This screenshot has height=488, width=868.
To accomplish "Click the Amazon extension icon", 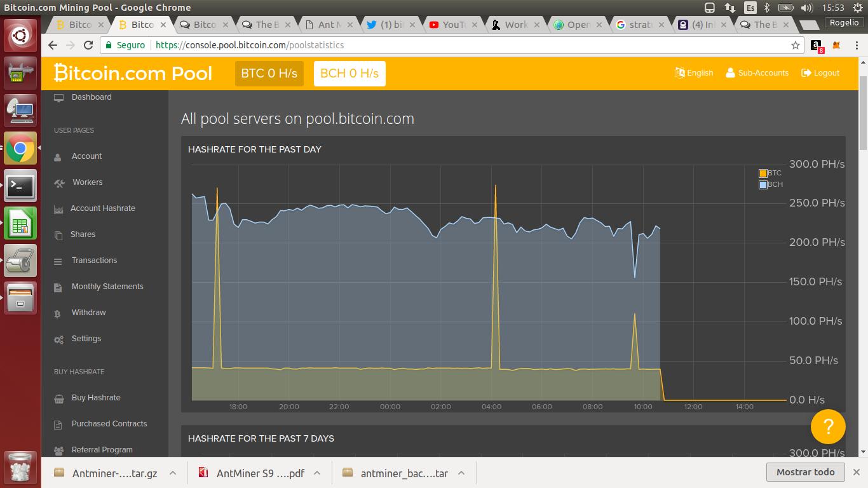I will [817, 45].
